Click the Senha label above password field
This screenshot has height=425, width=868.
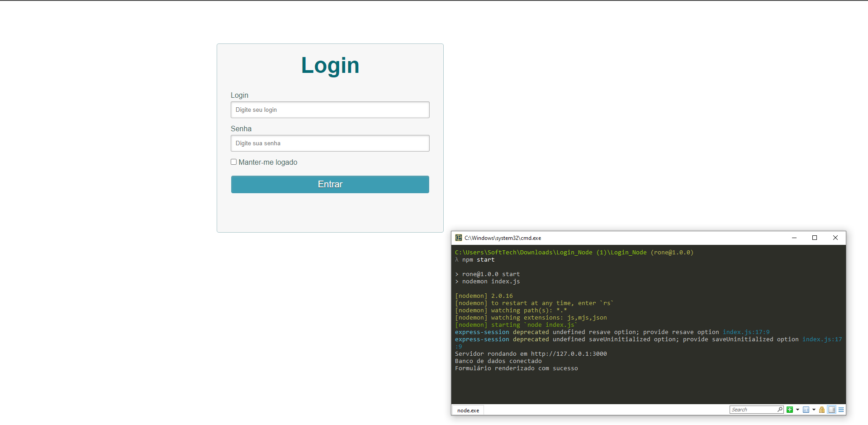pyautogui.click(x=241, y=129)
